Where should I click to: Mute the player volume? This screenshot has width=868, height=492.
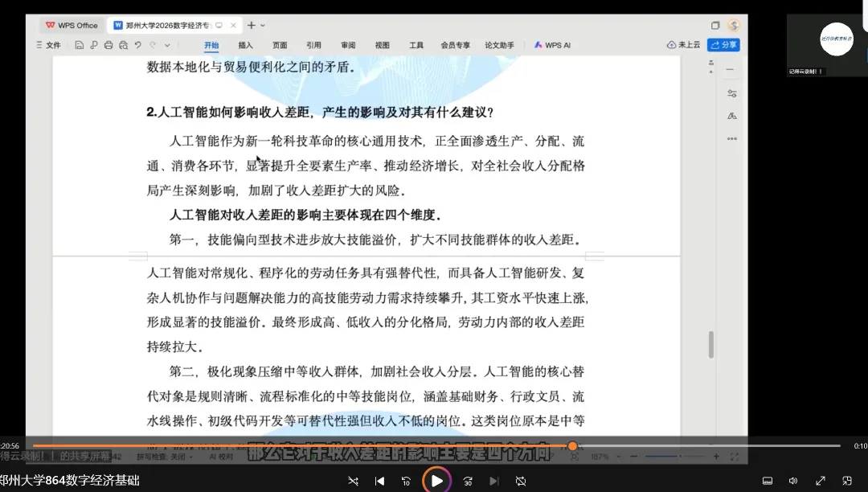click(793, 481)
